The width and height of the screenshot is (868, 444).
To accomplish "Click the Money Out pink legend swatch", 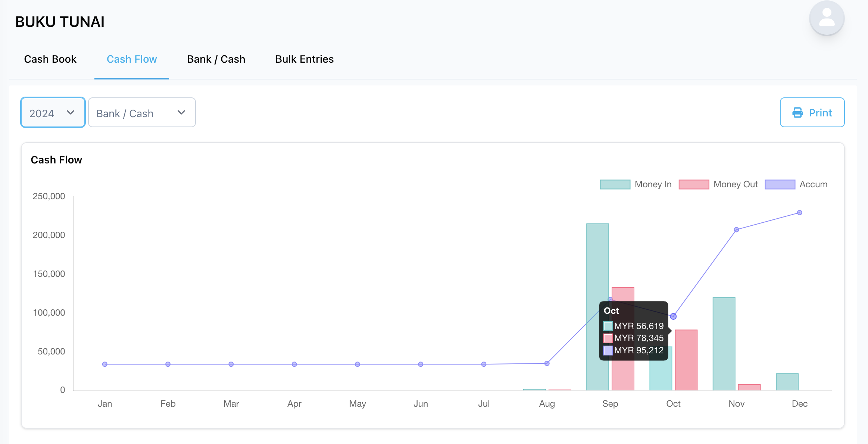I will coord(694,184).
